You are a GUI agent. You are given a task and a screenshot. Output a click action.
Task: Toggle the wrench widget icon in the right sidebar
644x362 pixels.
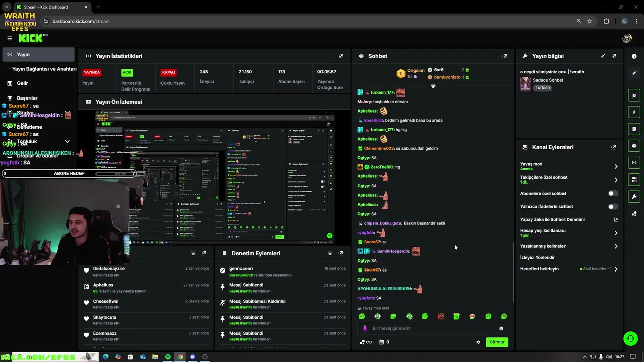(x=634, y=197)
